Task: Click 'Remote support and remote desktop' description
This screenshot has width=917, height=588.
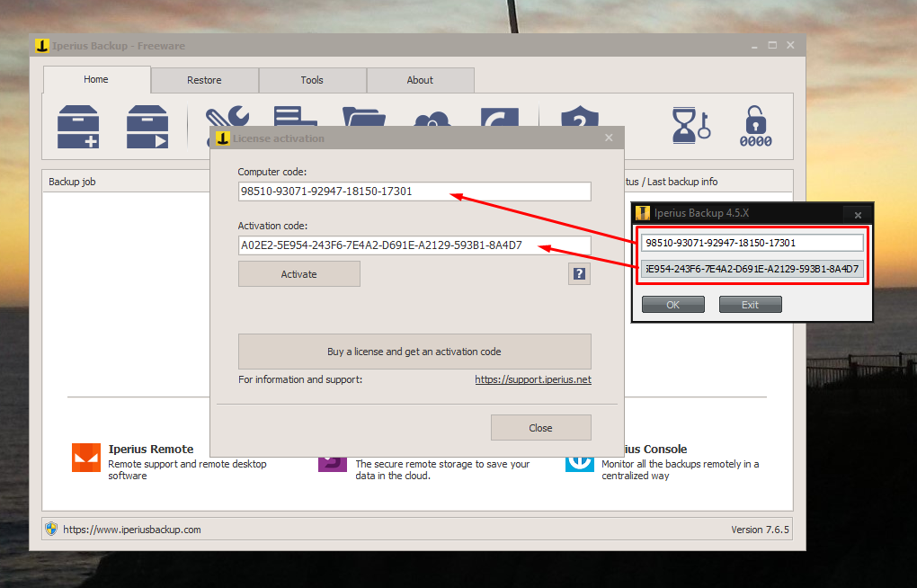Action: 187,464
